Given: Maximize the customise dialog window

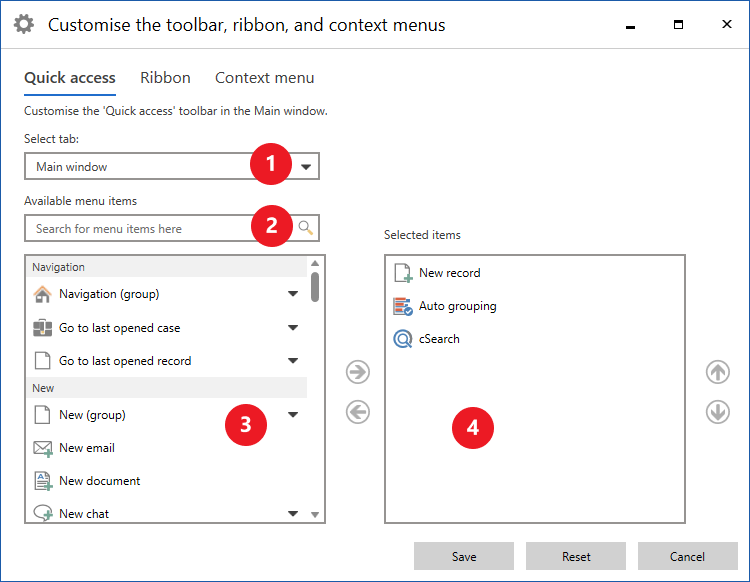Looking at the screenshot, I should [x=678, y=24].
